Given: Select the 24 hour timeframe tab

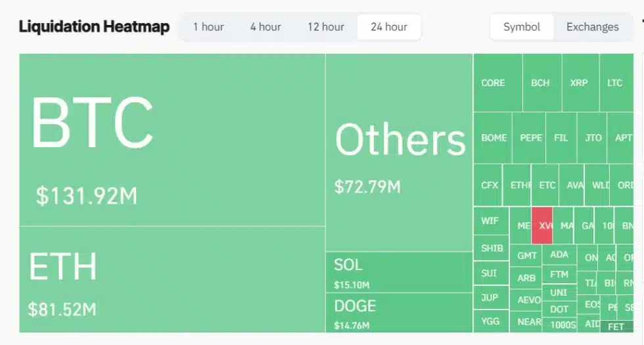Looking at the screenshot, I should point(389,27).
